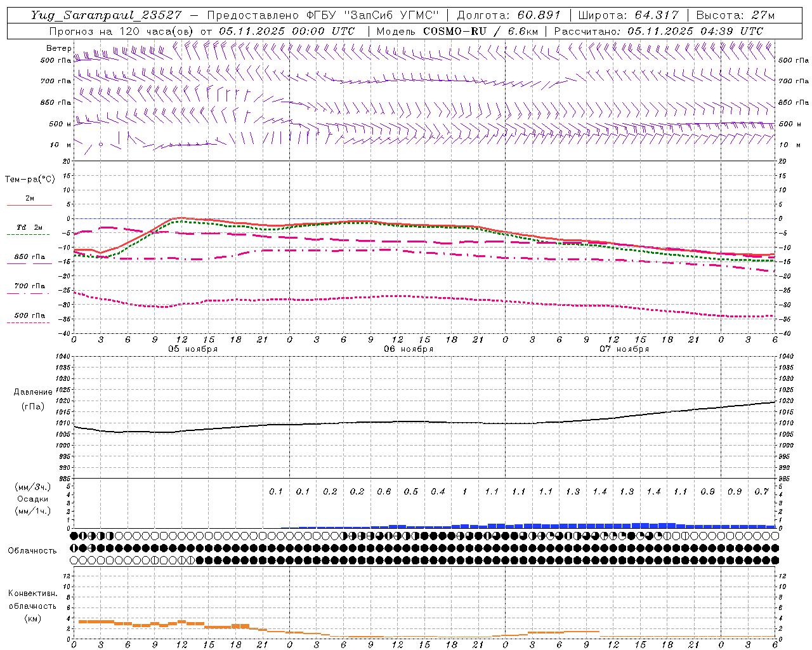Click the 0.4 precipitation value

point(438,491)
